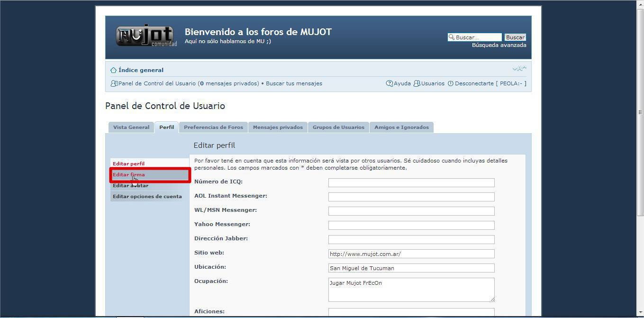Switch to the Vista General tab
Image resolution: width=644 pixels, height=318 pixels.
[x=131, y=127]
